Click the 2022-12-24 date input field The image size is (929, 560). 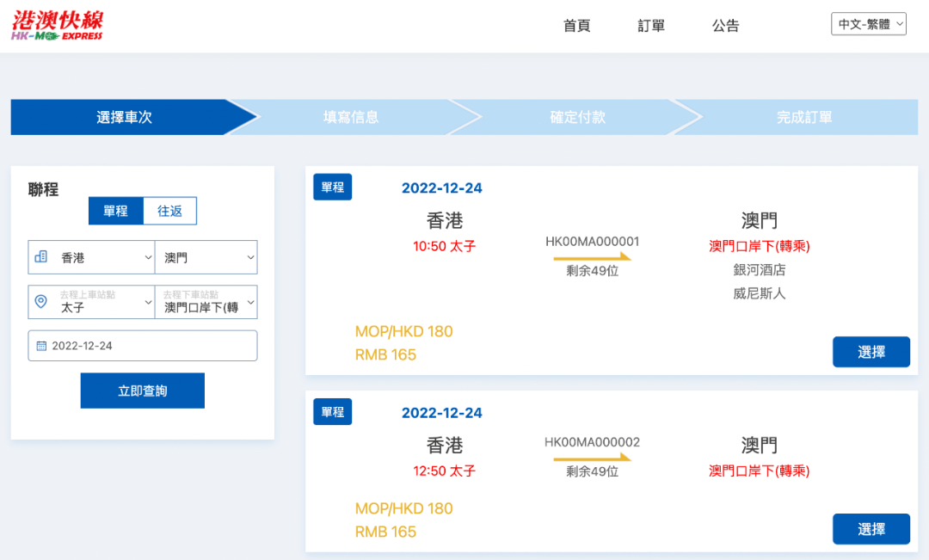coord(142,345)
